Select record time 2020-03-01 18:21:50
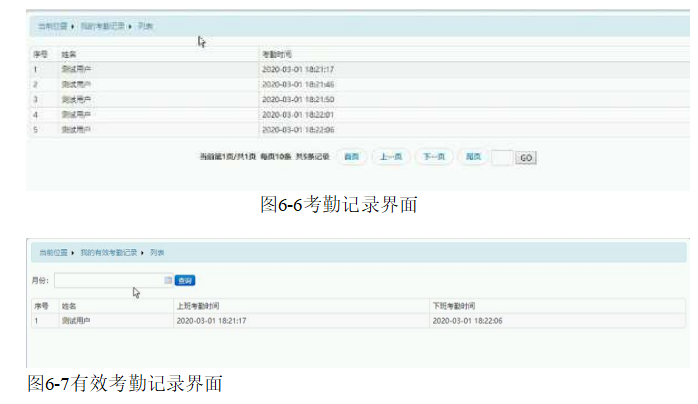 298,100
